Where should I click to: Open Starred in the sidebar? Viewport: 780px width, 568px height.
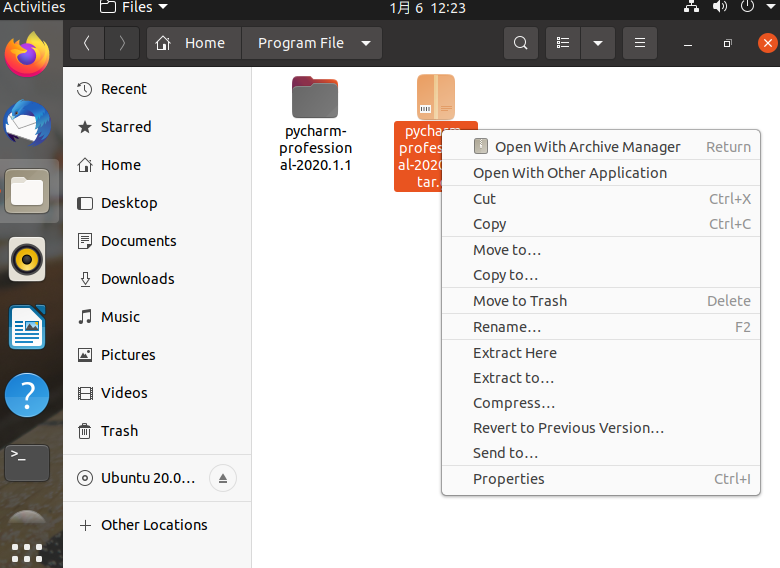157,127
